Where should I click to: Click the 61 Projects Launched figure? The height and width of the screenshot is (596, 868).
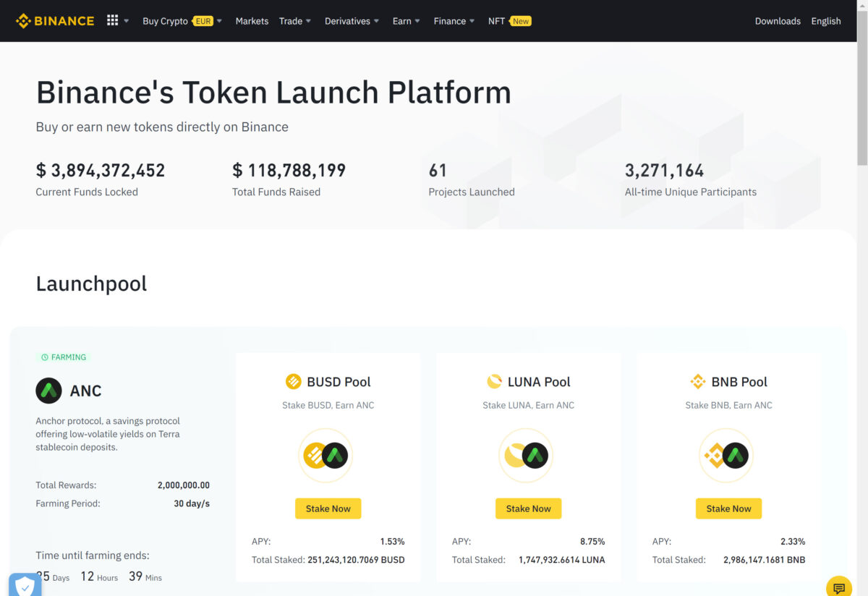point(438,171)
